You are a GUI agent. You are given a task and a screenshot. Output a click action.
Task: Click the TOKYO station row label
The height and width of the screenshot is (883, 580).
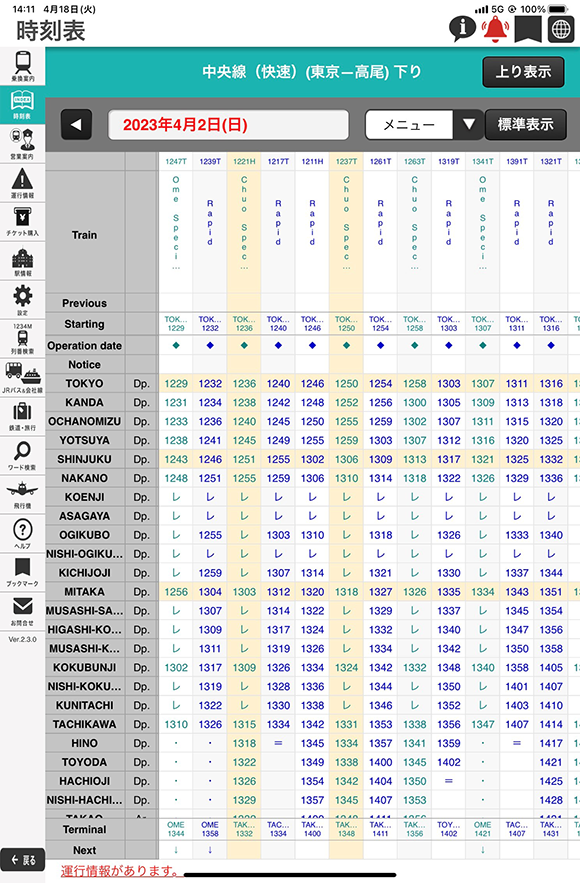tap(84, 383)
